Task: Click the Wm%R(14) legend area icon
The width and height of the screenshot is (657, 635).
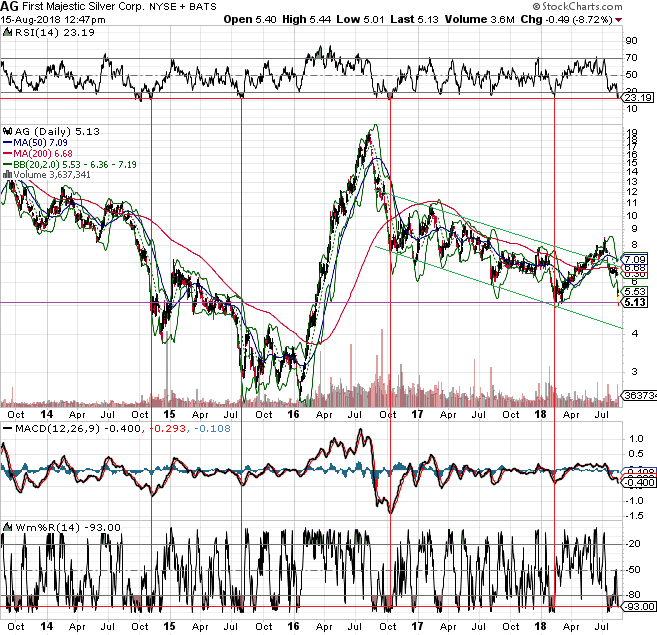Action: 8,527
